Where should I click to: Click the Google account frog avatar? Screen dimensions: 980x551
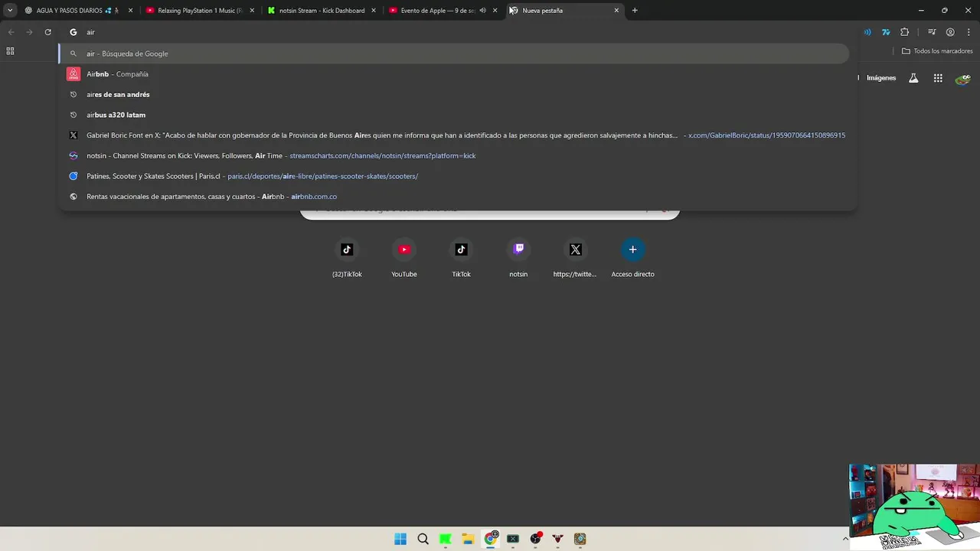(962, 78)
